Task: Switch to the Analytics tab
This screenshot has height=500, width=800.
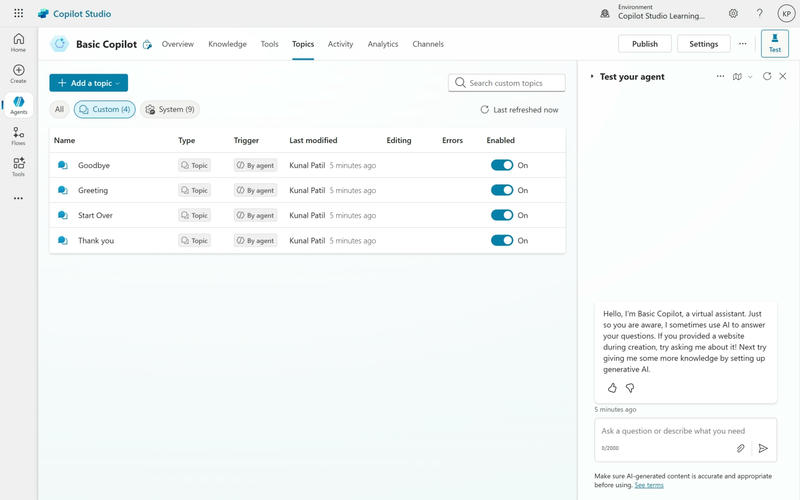Action: [x=383, y=44]
